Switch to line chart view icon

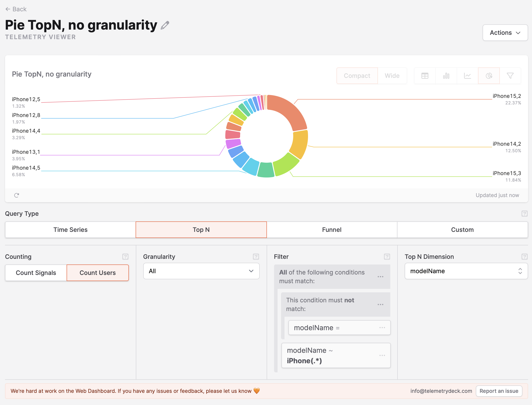coord(467,76)
